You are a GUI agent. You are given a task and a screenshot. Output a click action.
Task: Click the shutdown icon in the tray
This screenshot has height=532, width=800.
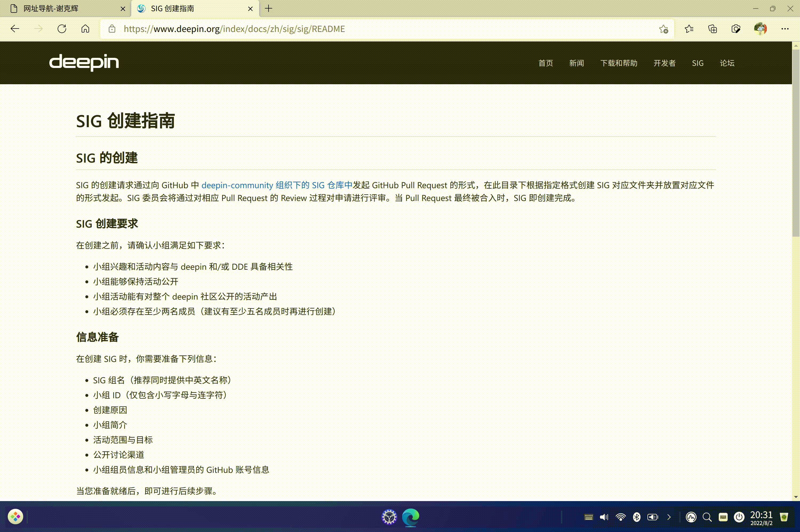[739, 517]
